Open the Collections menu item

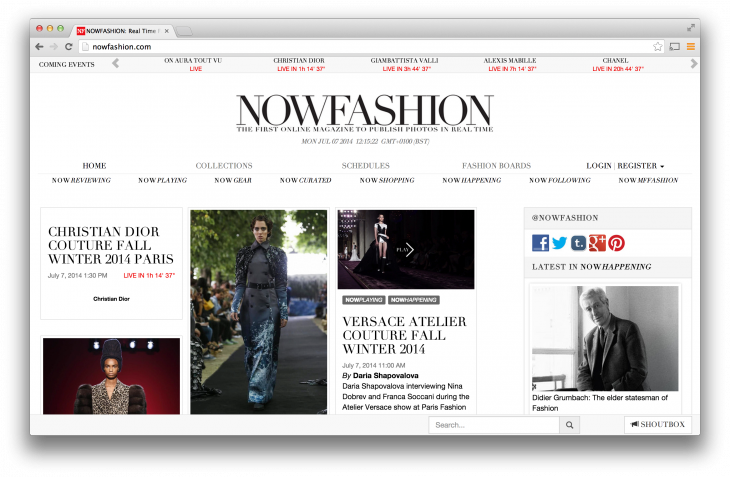224,166
